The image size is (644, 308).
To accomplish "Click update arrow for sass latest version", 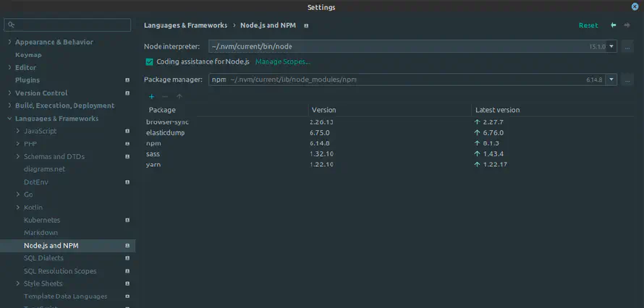I will click(x=477, y=154).
